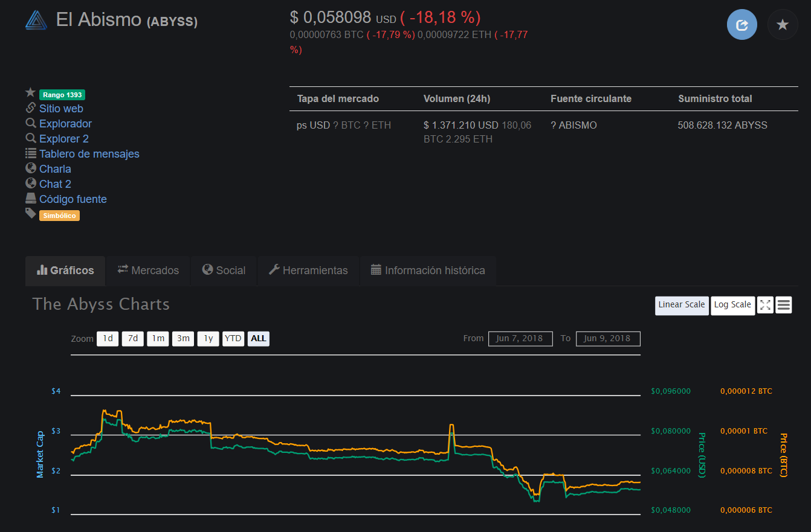
Task: Click the tag icon next to Simbólico
Action: click(x=31, y=213)
